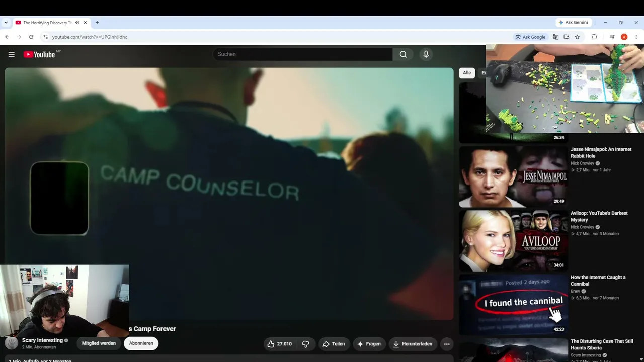Open the Scary Interesting channel avatar
The height and width of the screenshot is (362, 644).
click(x=12, y=343)
